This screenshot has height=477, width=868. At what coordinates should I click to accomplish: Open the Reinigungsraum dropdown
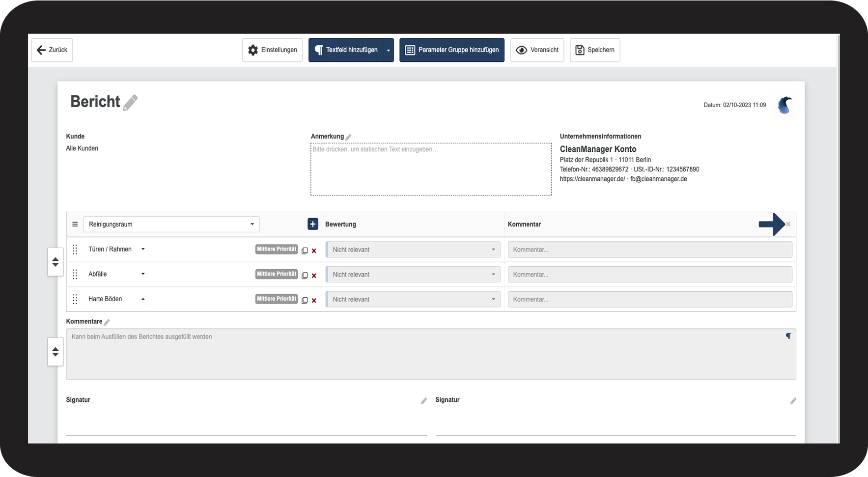click(171, 224)
